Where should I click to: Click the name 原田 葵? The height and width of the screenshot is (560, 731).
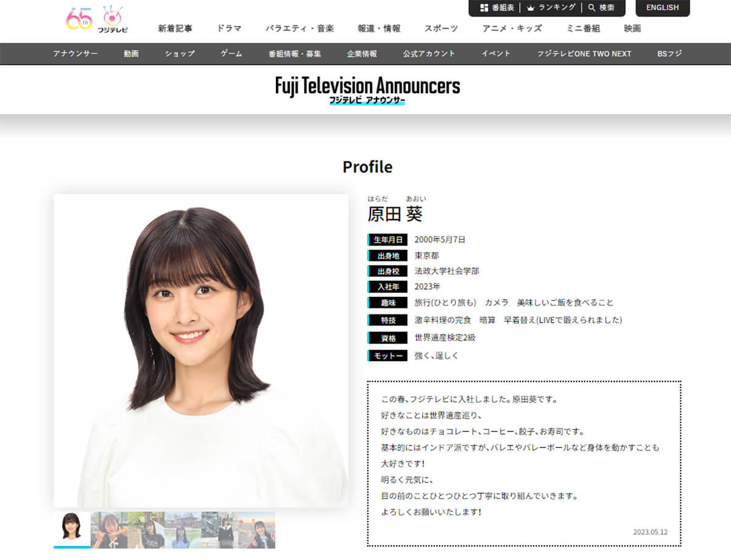coord(395,214)
